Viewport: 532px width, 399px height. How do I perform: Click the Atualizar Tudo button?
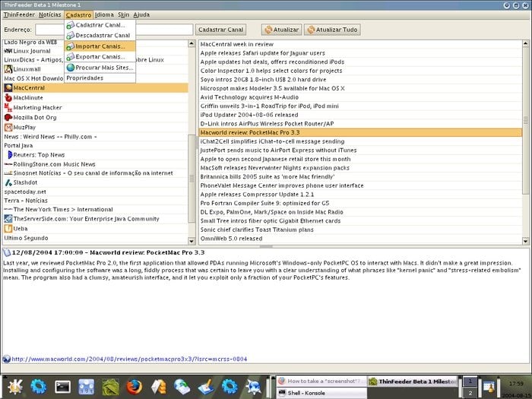click(x=332, y=30)
